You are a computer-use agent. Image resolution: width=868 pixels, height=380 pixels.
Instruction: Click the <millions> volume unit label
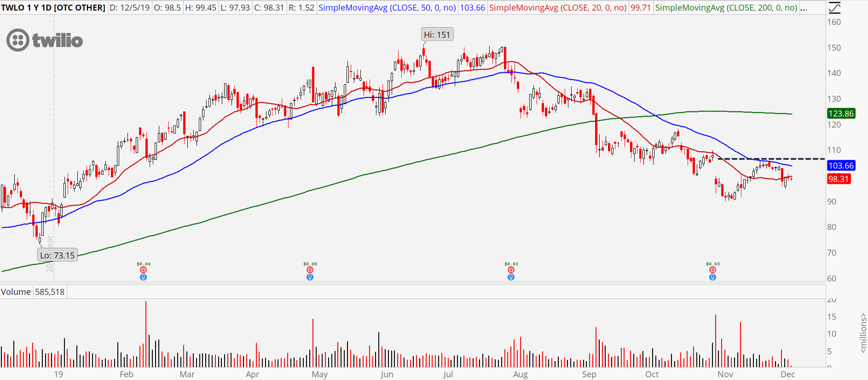(x=863, y=333)
